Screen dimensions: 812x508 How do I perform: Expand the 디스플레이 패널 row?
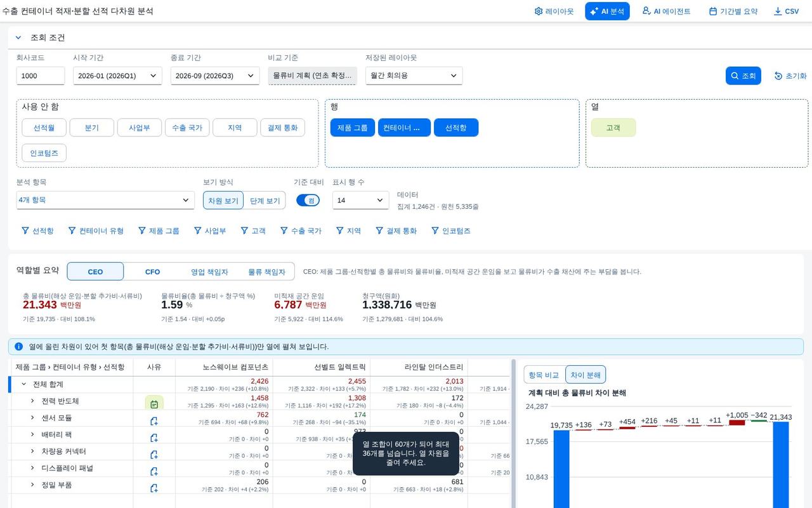pos(32,468)
